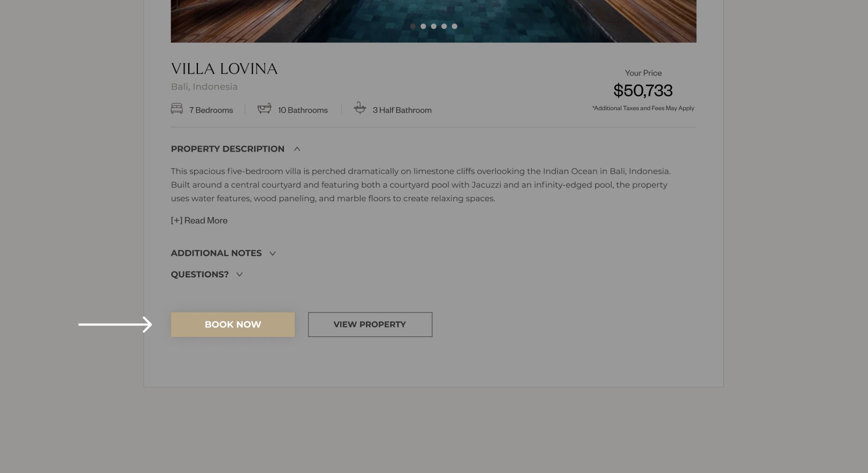The width and height of the screenshot is (868, 473).
Task: Click the Property Description heading text
Action: point(228,149)
